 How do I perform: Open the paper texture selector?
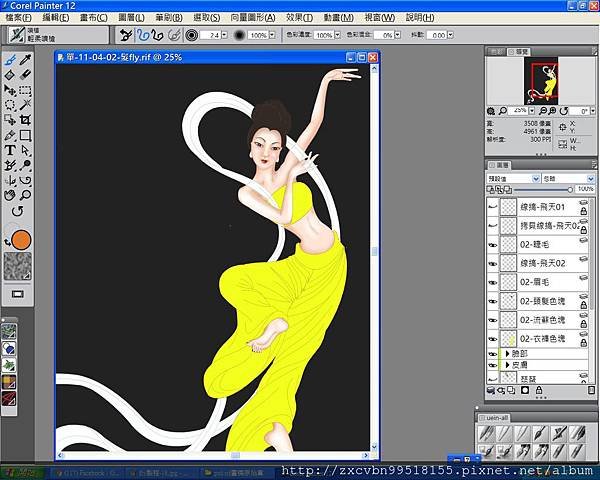pos(18,266)
